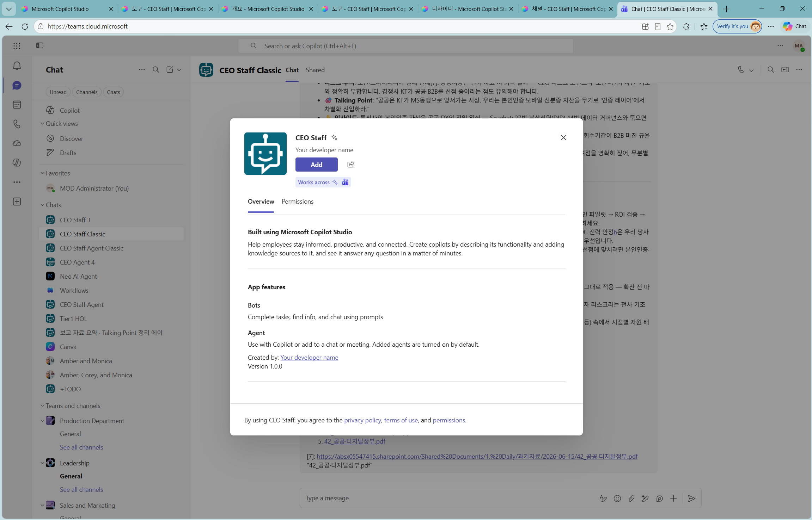
Task: Collapse the Quick views section
Action: click(42, 124)
